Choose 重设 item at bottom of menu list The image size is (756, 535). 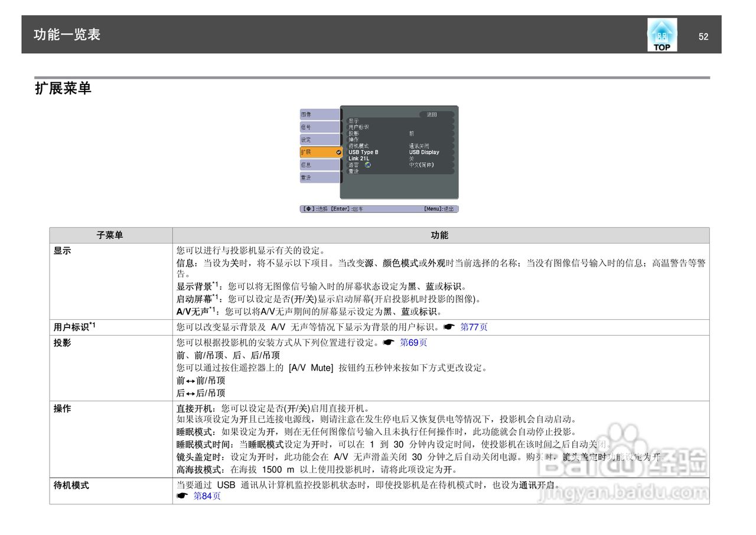click(354, 171)
